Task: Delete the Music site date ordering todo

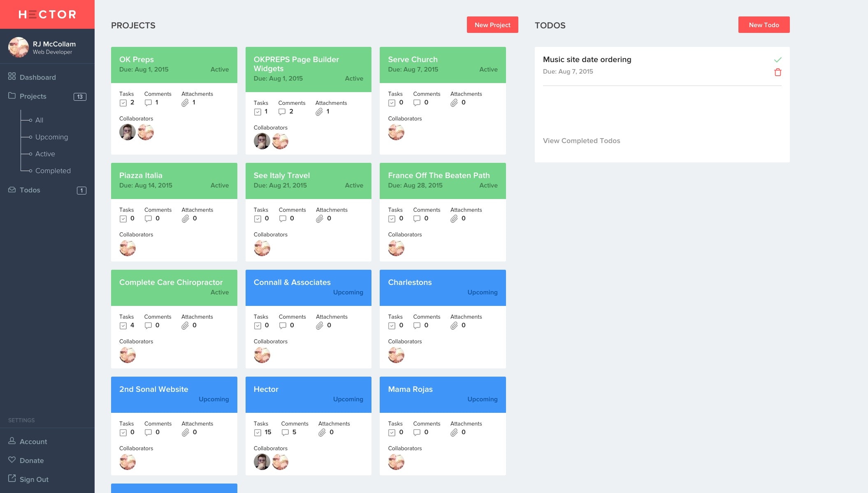Action: point(777,72)
